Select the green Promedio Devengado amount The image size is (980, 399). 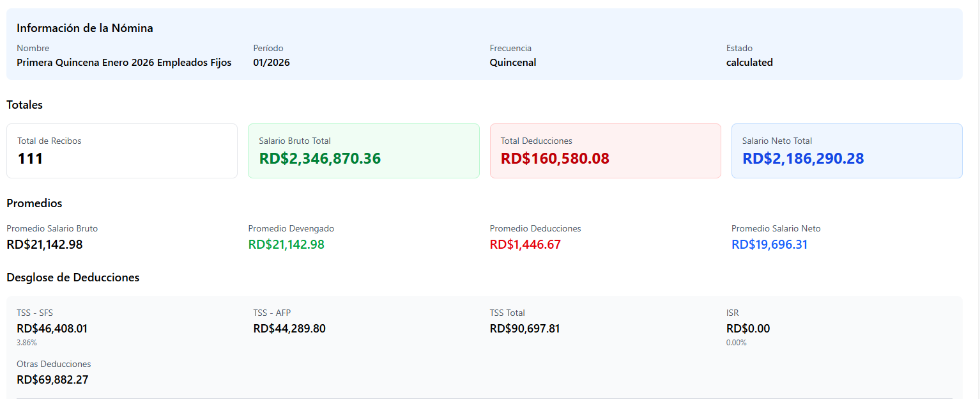pos(286,244)
